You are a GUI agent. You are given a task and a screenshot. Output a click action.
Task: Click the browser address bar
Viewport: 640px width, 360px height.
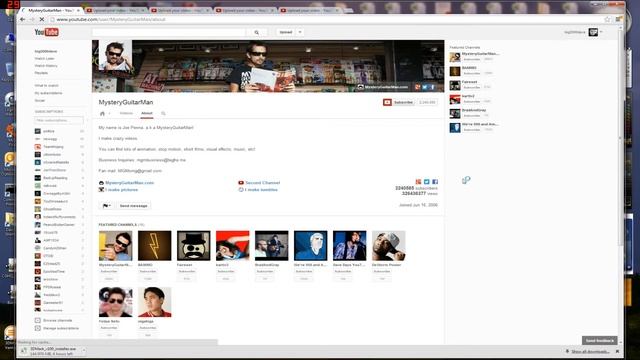327,19
